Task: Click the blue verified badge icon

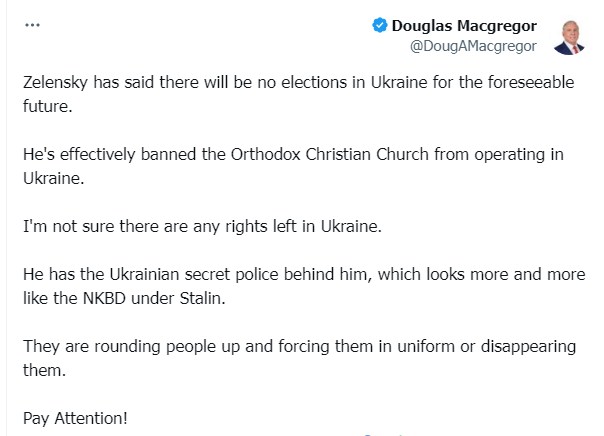Action: (x=379, y=27)
